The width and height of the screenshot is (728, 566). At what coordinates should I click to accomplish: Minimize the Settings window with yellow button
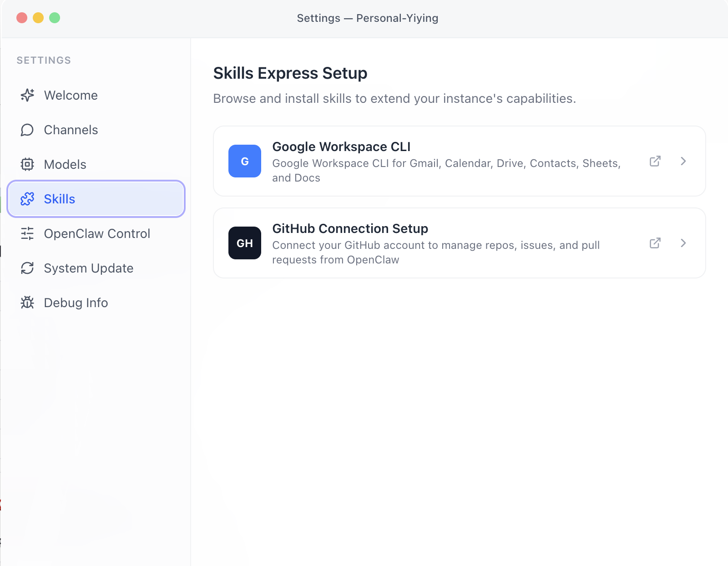tap(38, 18)
